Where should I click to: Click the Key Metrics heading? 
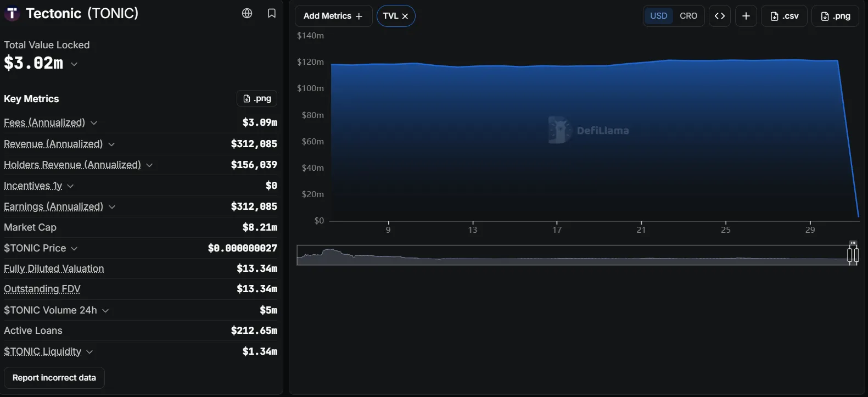(x=31, y=99)
